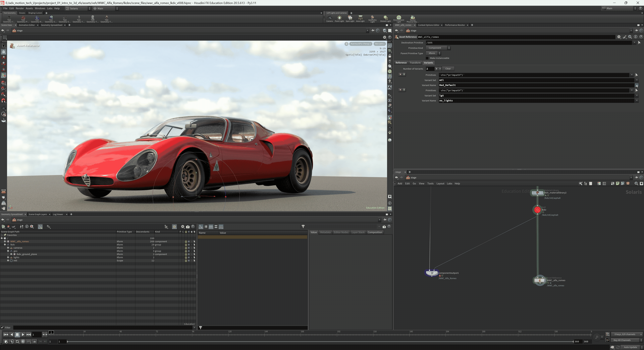The width and height of the screenshot is (644, 350).
Task: Jump to the first frame
Action: [6, 335]
